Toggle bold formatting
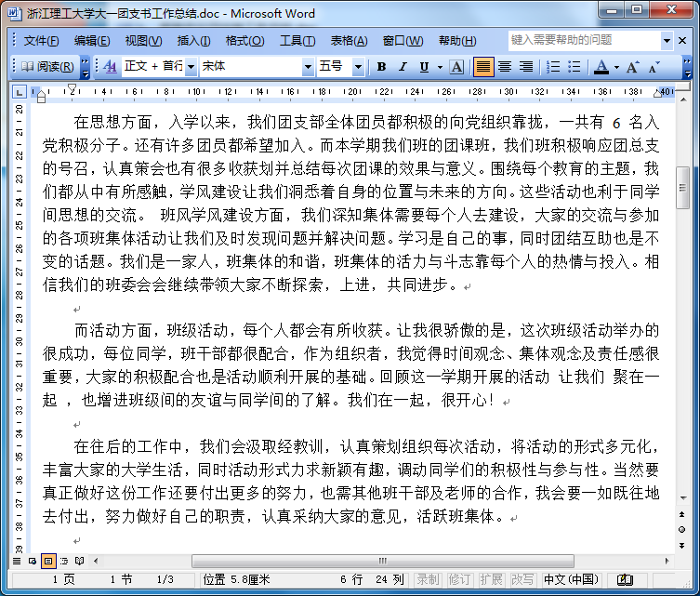This screenshot has width=700, height=596. tap(381, 67)
